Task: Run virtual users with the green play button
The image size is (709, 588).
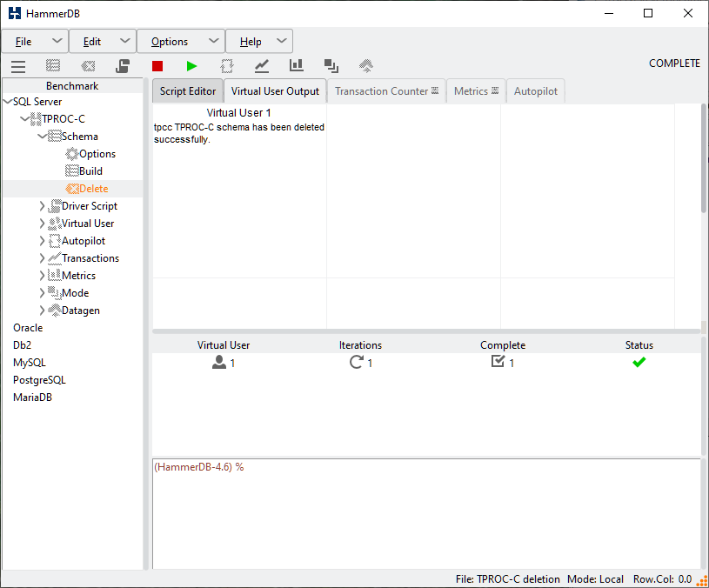Action: [x=191, y=66]
